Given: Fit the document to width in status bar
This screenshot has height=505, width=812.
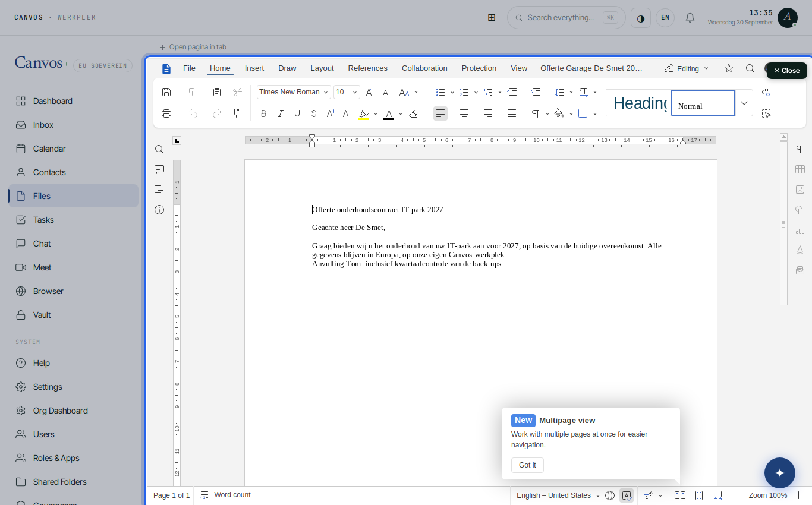Looking at the screenshot, I should (718, 495).
